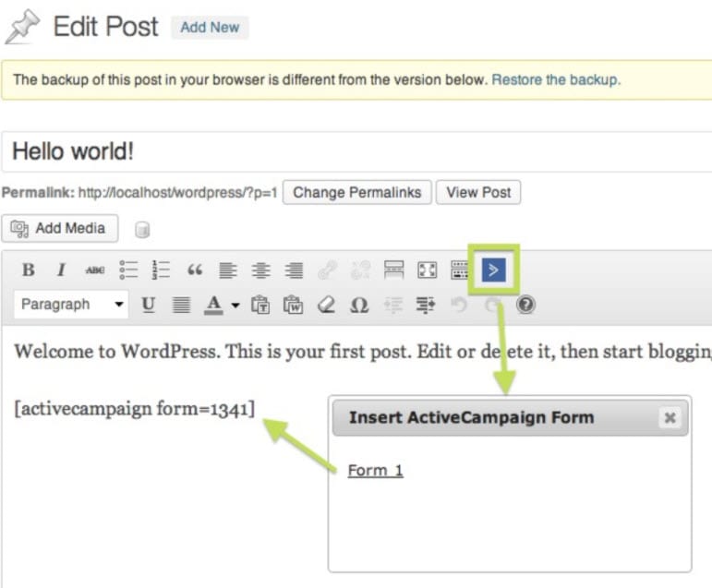Click the View Post button
The width and height of the screenshot is (712, 588).
(x=478, y=193)
